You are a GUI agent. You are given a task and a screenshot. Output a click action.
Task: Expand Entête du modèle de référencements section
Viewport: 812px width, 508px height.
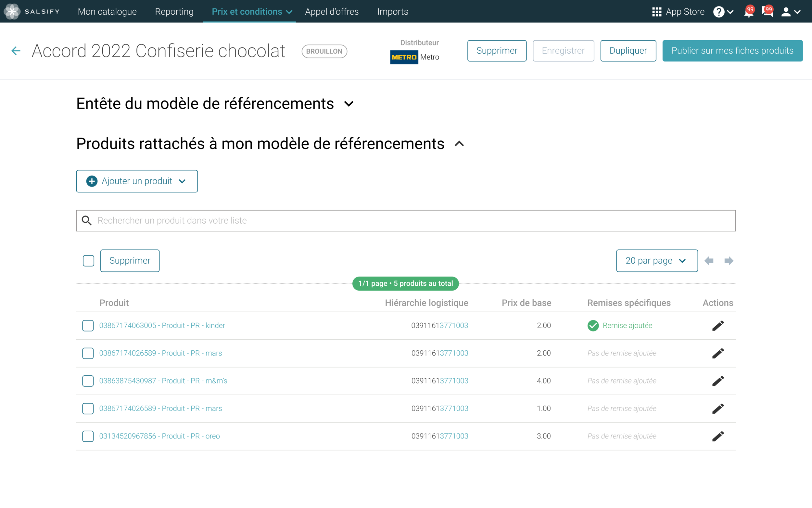point(349,103)
